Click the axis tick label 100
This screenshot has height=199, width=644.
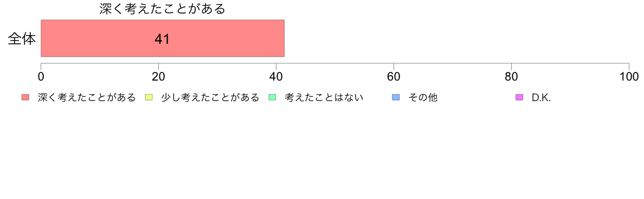628,77
